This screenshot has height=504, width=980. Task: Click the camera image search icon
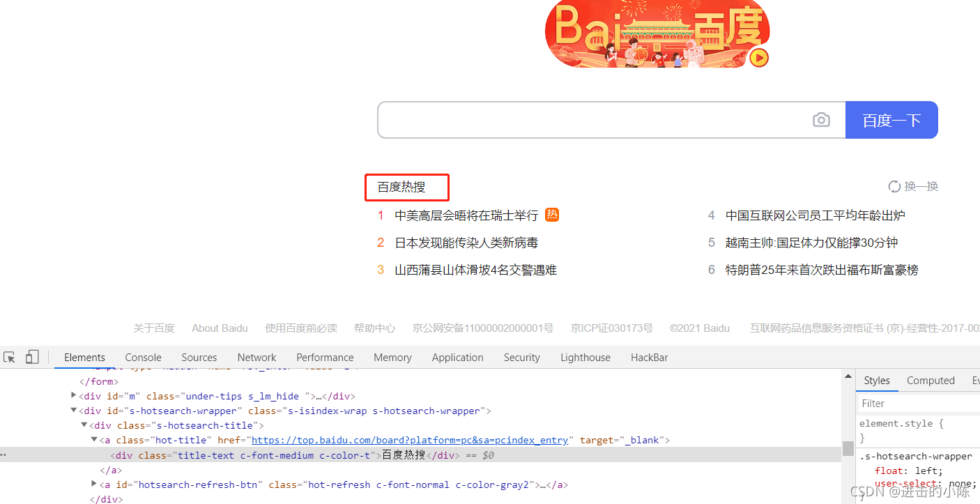pyautogui.click(x=821, y=120)
